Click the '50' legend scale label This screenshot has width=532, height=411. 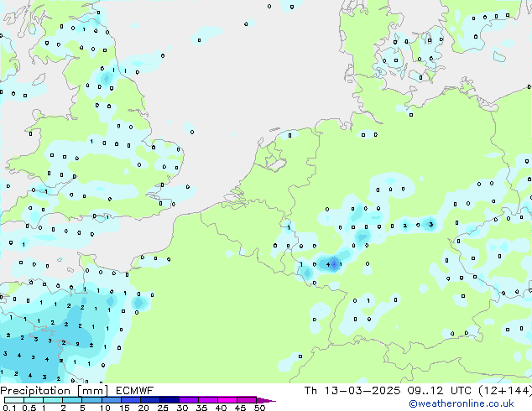pyautogui.click(x=260, y=408)
